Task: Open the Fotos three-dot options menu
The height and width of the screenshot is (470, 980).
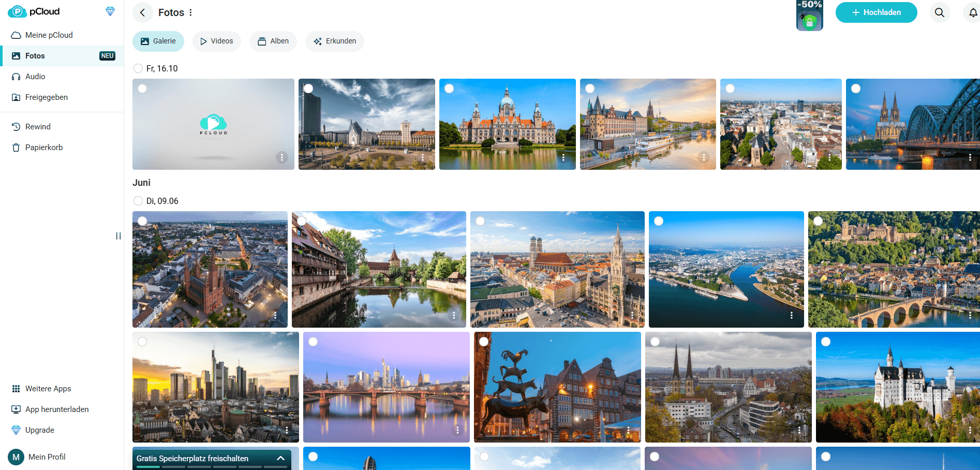Action: pos(190,12)
